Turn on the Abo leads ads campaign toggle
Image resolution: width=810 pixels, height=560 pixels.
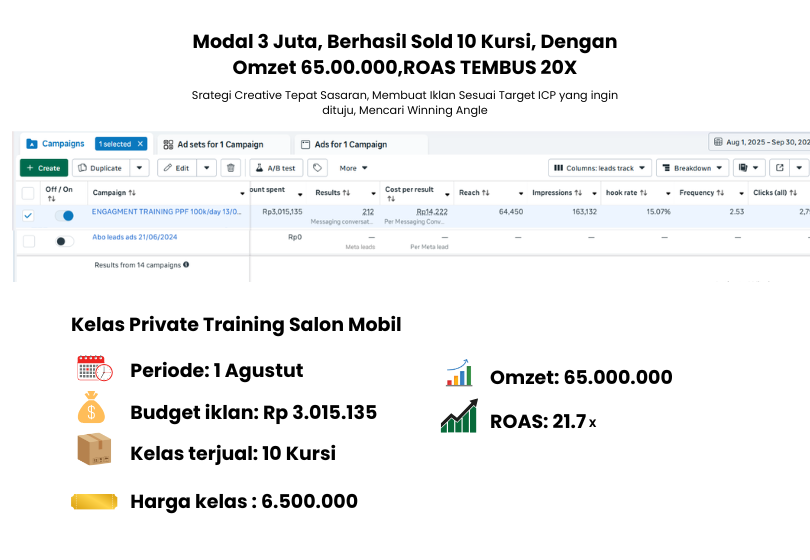64,241
